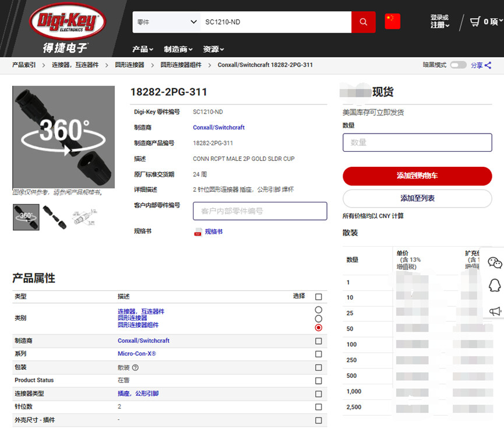Select radio for 圆形连接器组件 category

[319, 328]
